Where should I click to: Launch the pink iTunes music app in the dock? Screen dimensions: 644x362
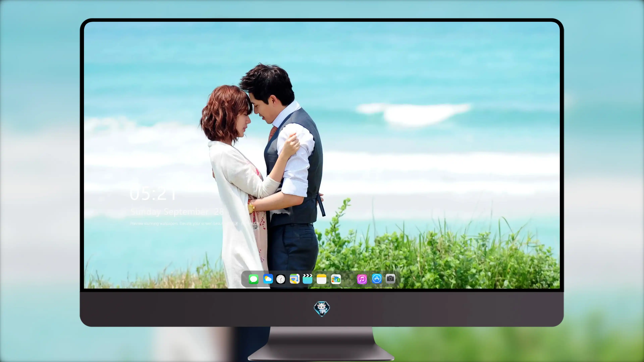pos(362,279)
